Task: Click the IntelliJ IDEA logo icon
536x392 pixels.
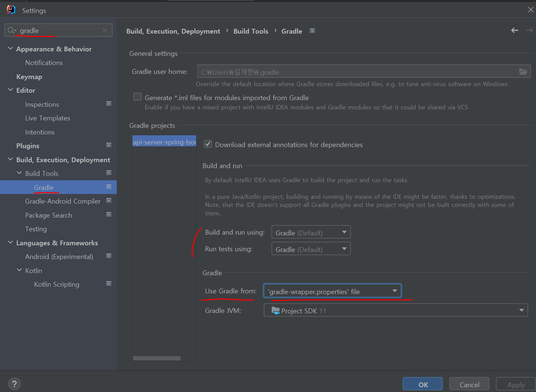Action: [11, 10]
